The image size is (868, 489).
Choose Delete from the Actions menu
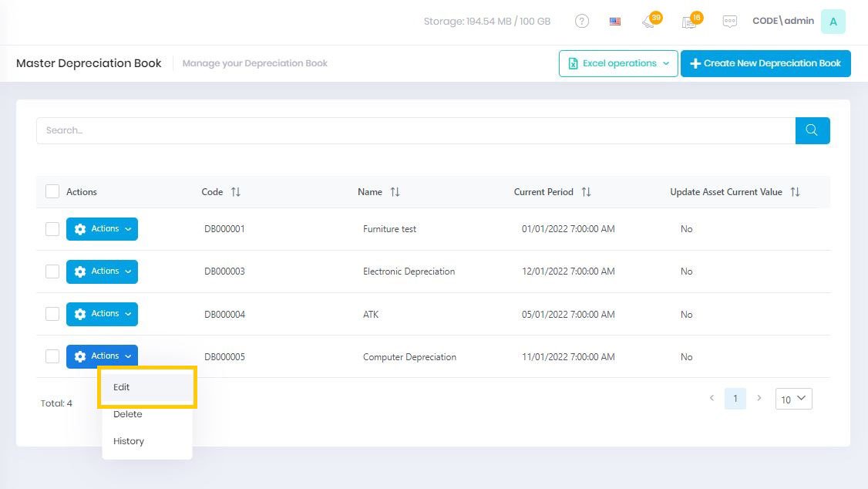128,414
